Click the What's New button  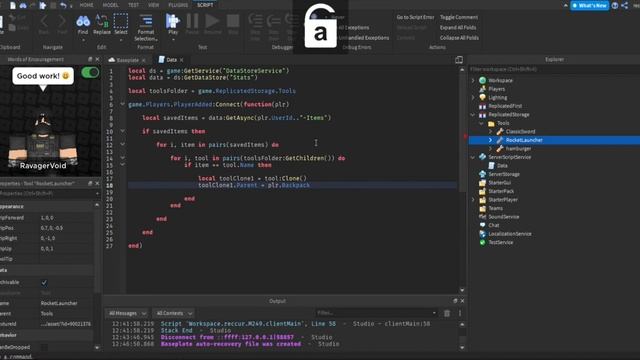click(589, 6)
